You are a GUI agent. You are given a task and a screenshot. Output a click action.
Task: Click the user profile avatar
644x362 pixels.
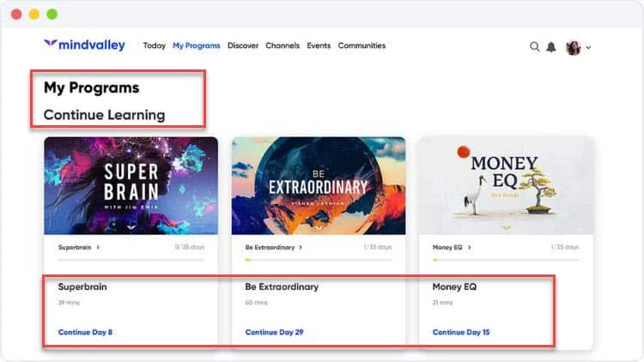pos(573,47)
